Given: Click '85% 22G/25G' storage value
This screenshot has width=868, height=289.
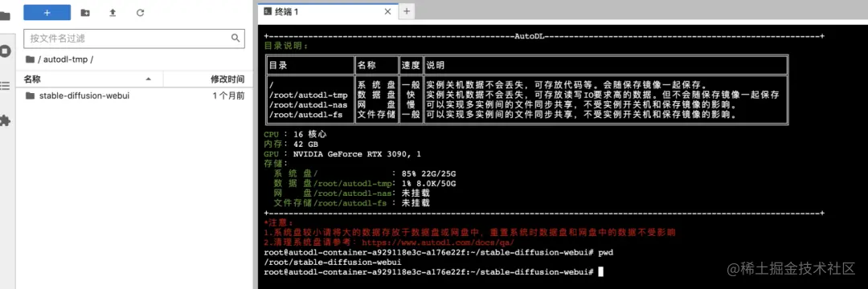Looking at the screenshot, I should tap(429, 174).
